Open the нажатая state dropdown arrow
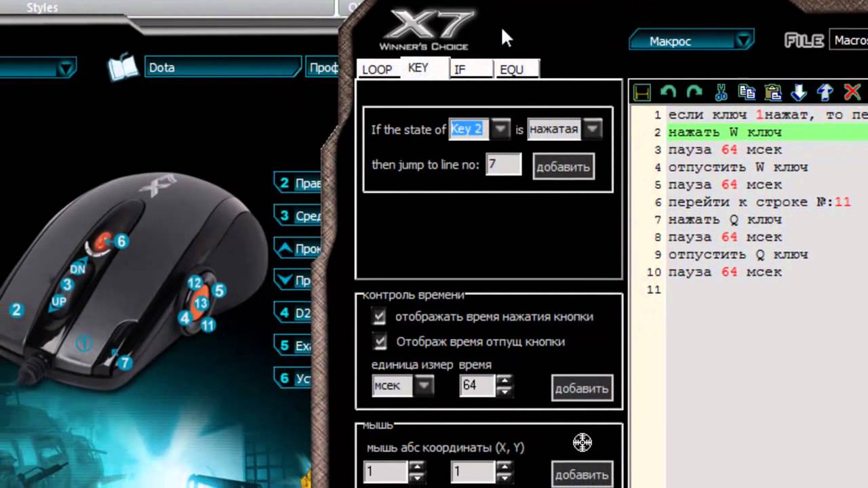Screen dimensions: 868x488 pyautogui.click(x=593, y=129)
